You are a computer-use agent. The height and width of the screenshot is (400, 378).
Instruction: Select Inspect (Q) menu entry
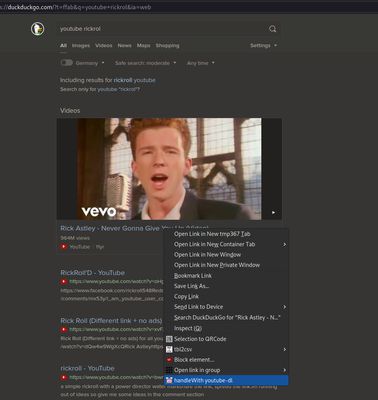pos(226,328)
